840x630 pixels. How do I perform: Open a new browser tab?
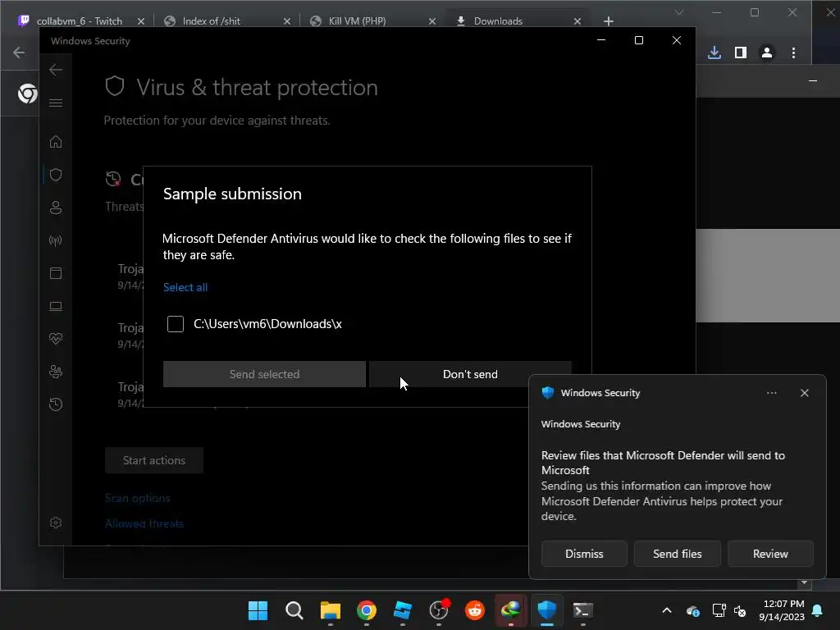609,21
